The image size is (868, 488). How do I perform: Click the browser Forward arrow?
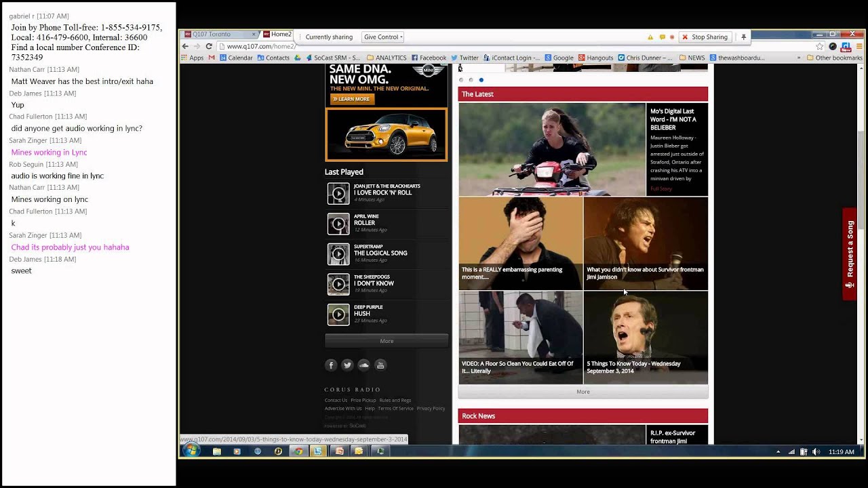pyautogui.click(x=197, y=46)
